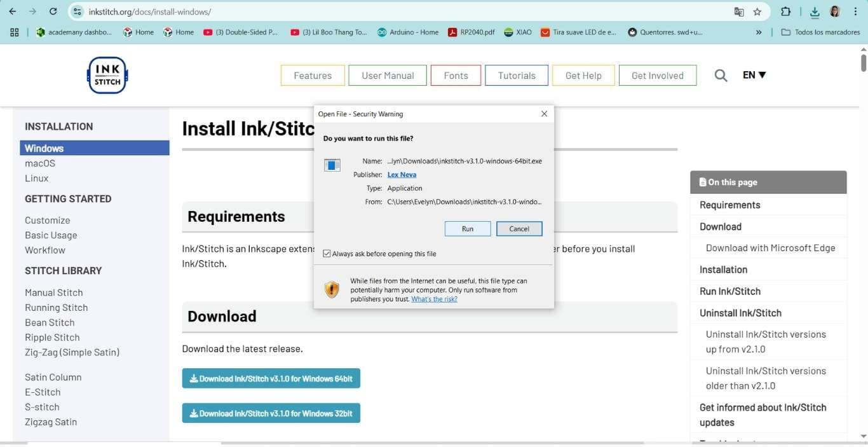Open the Tira suave LED bookmark
868x447 pixels.
point(578,32)
